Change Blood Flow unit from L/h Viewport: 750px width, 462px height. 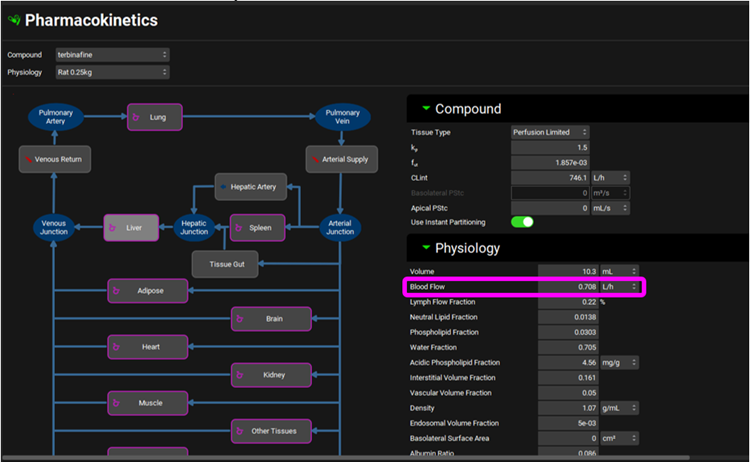pyautogui.click(x=620, y=287)
